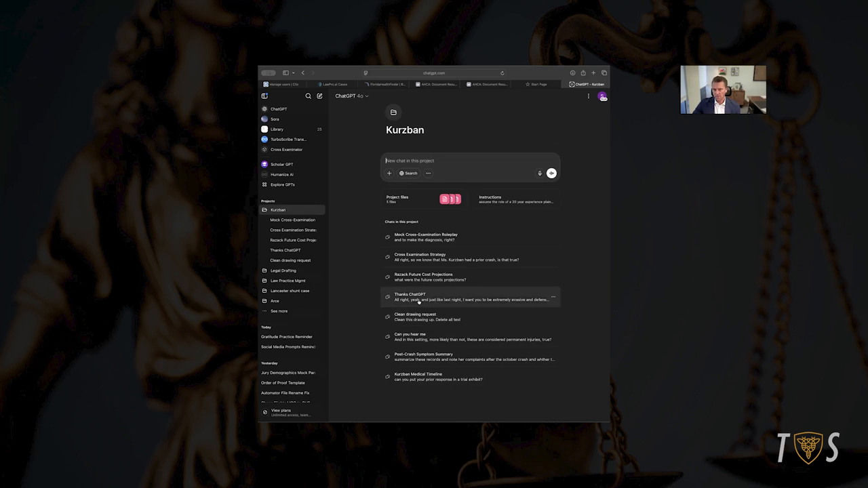The image size is (868, 488).
Task: Open Safari downloads icon
Action: point(573,73)
